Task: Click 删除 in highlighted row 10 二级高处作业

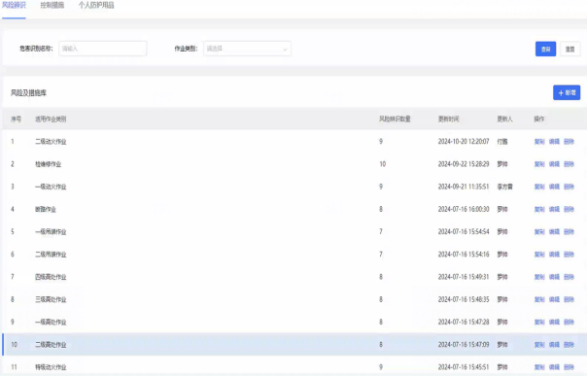Action: pos(569,345)
